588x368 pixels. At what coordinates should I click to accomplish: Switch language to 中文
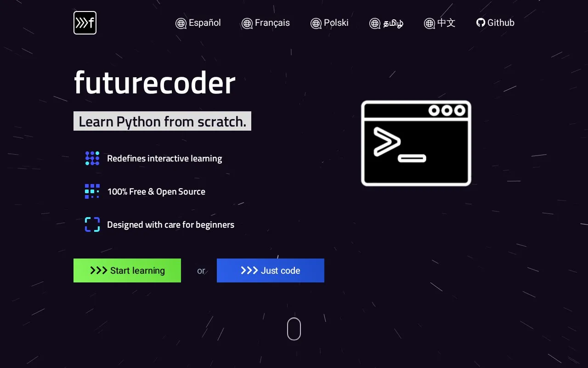[440, 23]
